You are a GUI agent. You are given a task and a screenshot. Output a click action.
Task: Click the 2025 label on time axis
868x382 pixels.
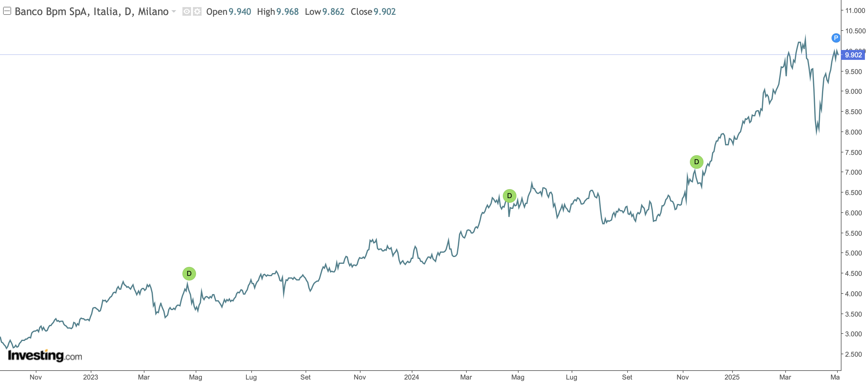732,377
